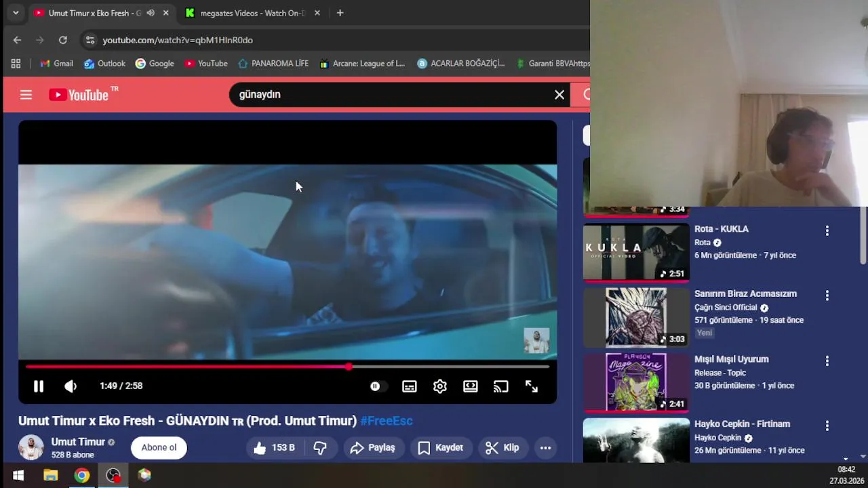Open File Explorer from taskbar
This screenshot has width=868, height=488.
[x=50, y=475]
